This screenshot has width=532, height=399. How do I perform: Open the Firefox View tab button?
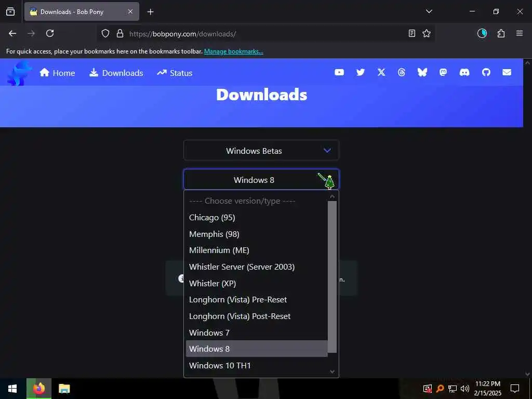(x=10, y=11)
